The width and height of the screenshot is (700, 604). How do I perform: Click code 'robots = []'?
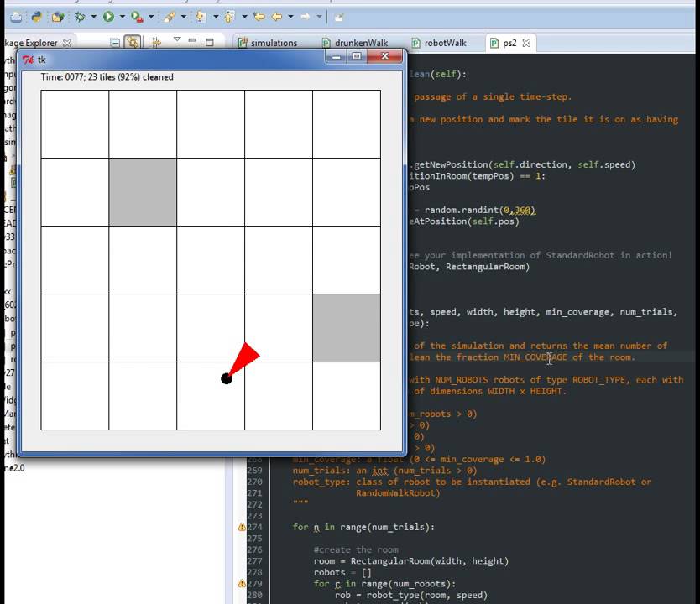point(342,572)
